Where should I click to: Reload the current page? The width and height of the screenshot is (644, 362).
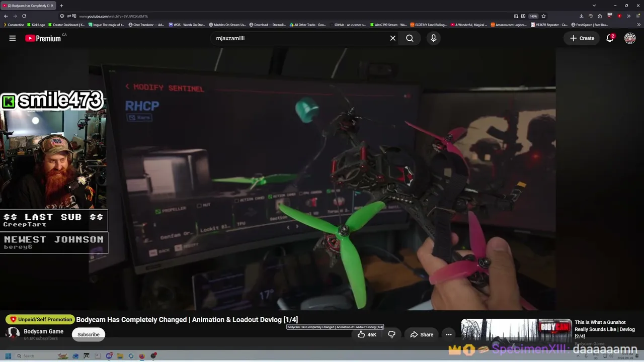[x=24, y=16]
